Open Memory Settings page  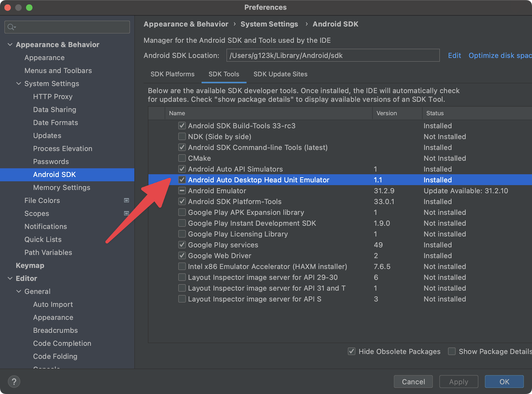tap(62, 187)
